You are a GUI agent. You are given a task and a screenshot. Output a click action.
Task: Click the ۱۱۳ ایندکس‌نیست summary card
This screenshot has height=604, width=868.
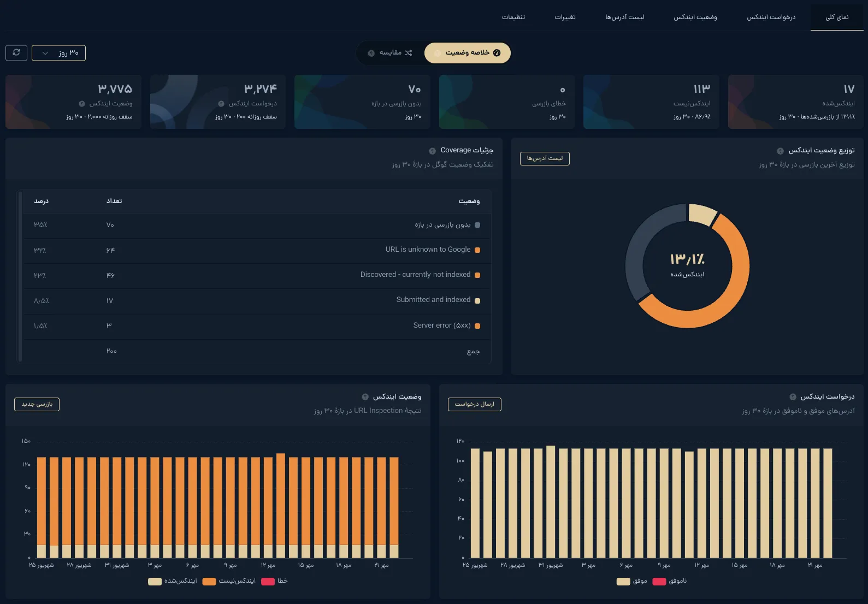coord(651,102)
